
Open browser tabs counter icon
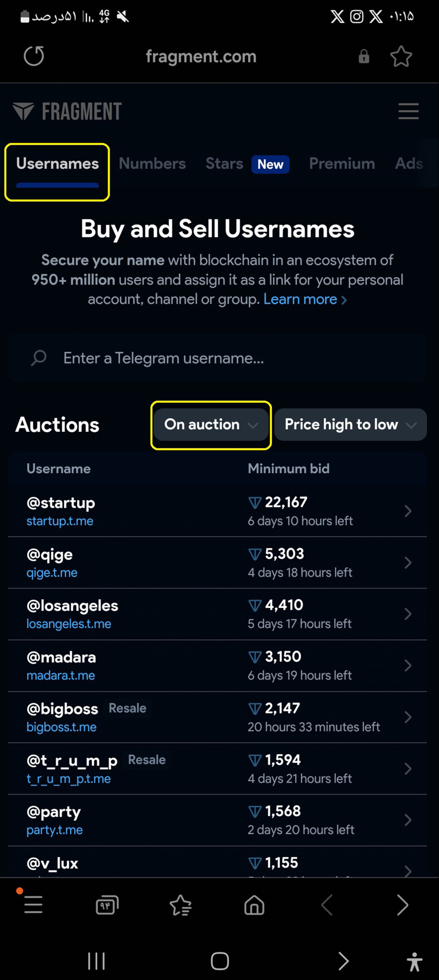[107, 905]
